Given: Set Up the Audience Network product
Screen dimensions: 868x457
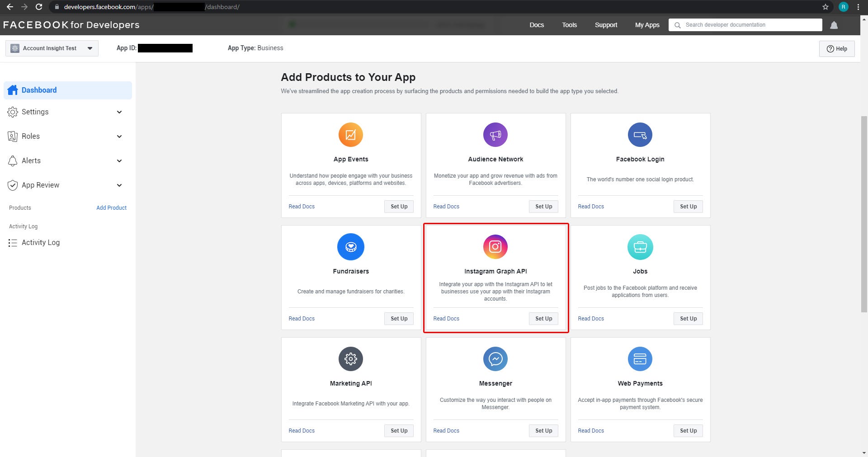Looking at the screenshot, I should (x=543, y=207).
